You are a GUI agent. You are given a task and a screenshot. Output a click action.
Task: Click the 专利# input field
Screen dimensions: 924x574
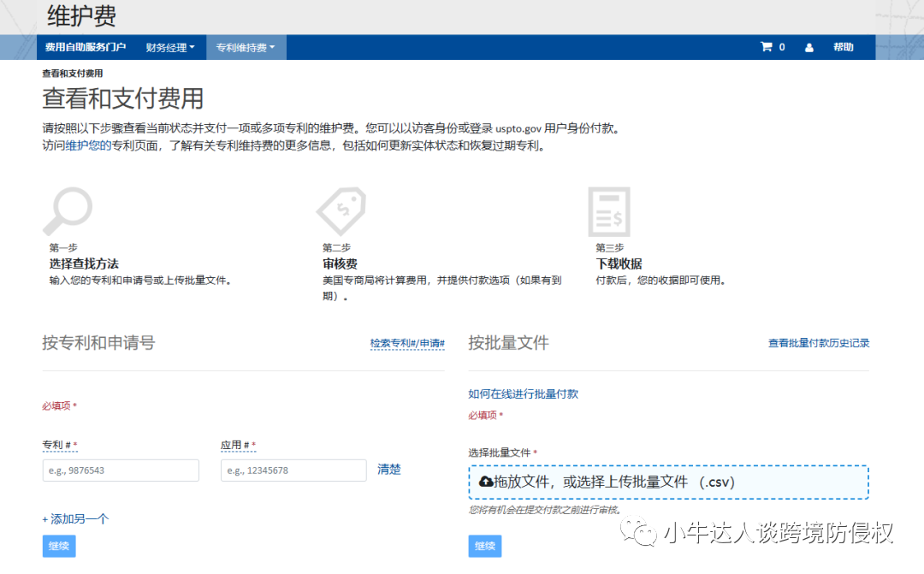(x=120, y=470)
